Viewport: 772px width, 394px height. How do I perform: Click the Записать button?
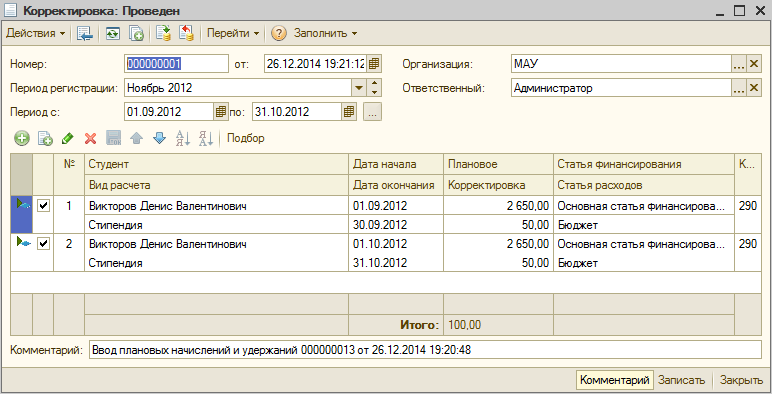(x=681, y=380)
